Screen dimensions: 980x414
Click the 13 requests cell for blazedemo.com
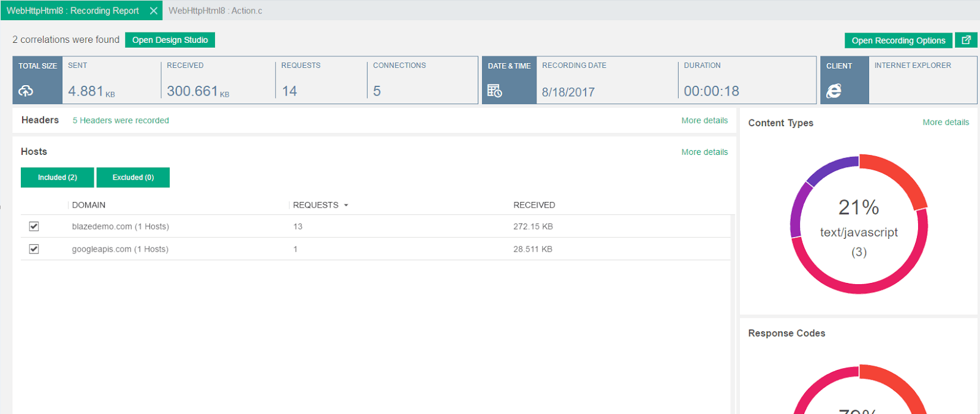tap(298, 227)
